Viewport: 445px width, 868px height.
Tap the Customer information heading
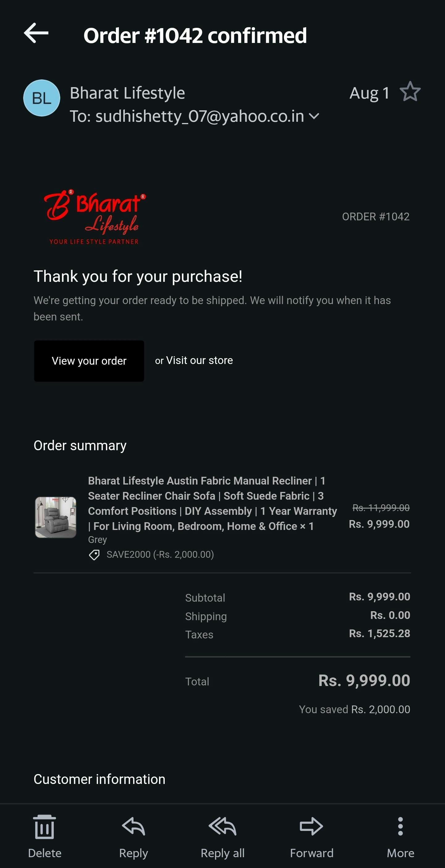pos(100,779)
